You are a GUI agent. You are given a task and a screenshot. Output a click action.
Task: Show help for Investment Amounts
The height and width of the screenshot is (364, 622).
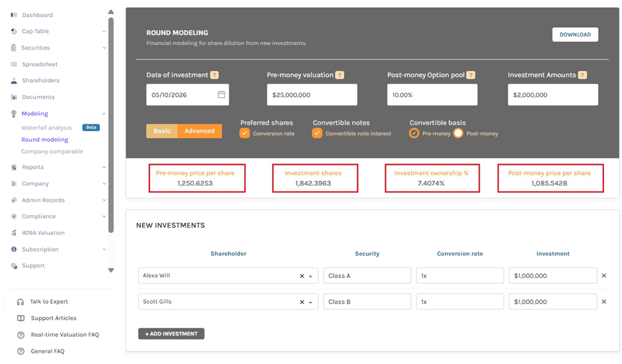pos(582,75)
